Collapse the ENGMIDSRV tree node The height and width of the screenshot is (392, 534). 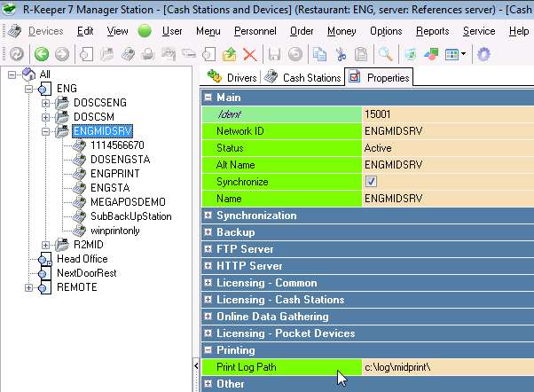tap(45, 131)
